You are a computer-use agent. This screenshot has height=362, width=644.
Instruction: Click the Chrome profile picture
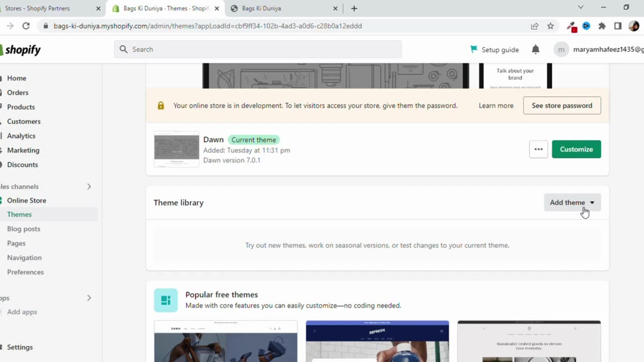[633, 26]
